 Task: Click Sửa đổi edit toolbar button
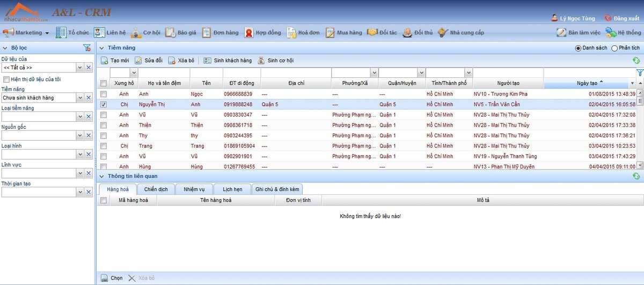[x=149, y=61]
